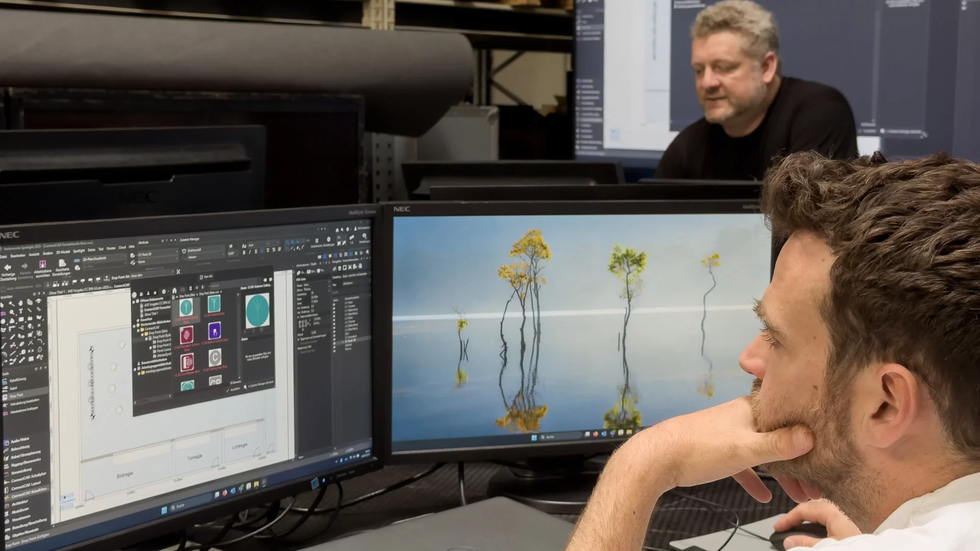This screenshot has height=551, width=980.
Task: Click the Vorherige Darstellung back arrow
Action: coord(7,267)
